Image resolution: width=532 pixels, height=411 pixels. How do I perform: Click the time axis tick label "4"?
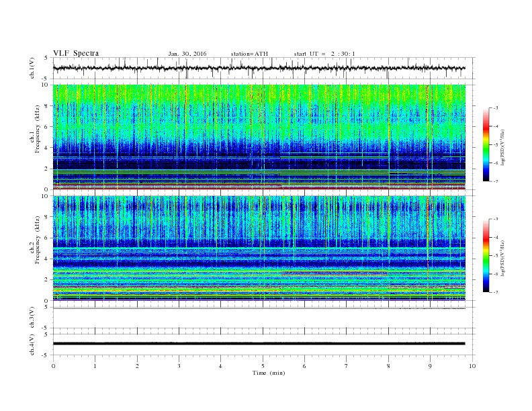220,366
